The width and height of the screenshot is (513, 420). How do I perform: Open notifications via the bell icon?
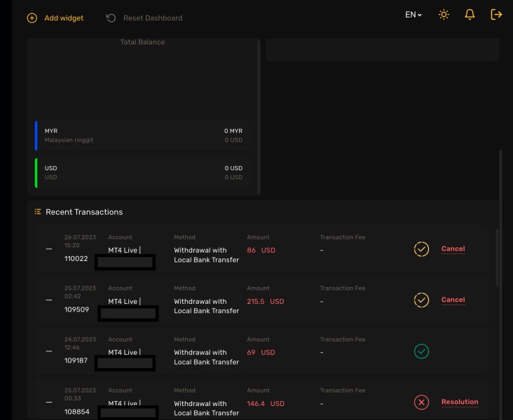(x=470, y=15)
